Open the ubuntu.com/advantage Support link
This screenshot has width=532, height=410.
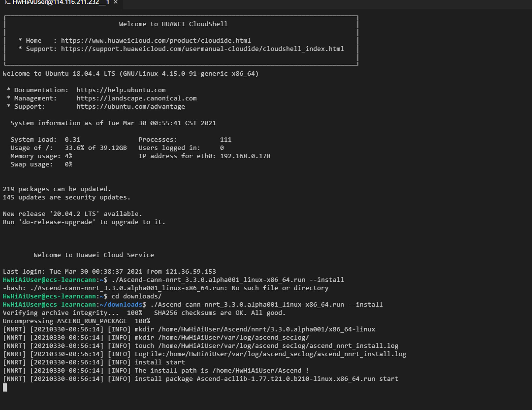point(131,106)
